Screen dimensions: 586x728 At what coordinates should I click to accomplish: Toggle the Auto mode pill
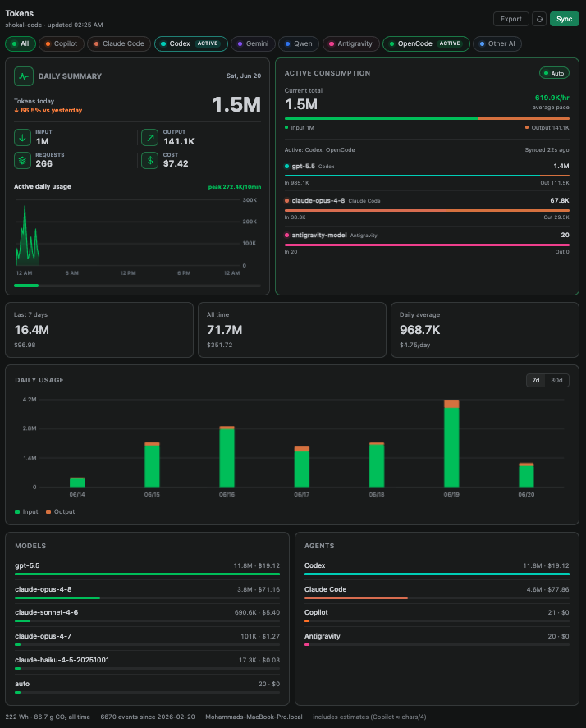pyautogui.click(x=554, y=73)
